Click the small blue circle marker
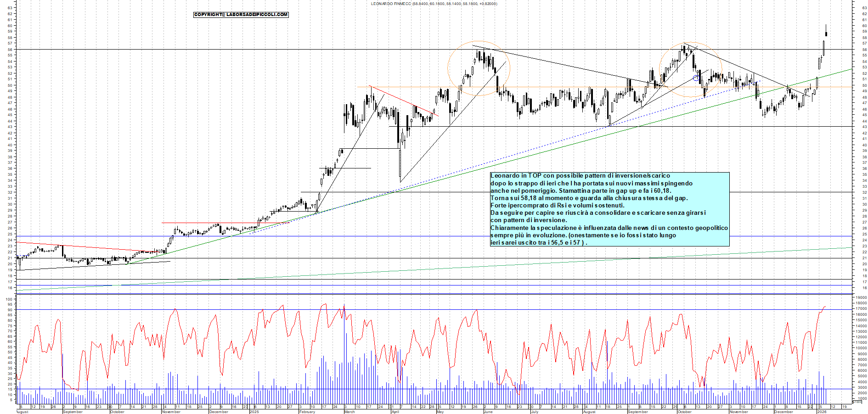Screen dimensions: 868x414 [x=696, y=78]
